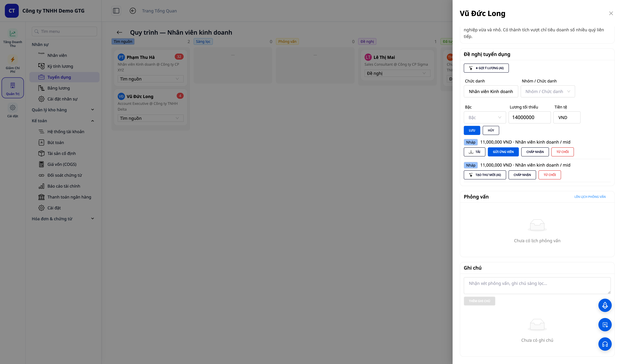Click TẢI download button
622x364 pixels.
pyautogui.click(x=474, y=152)
